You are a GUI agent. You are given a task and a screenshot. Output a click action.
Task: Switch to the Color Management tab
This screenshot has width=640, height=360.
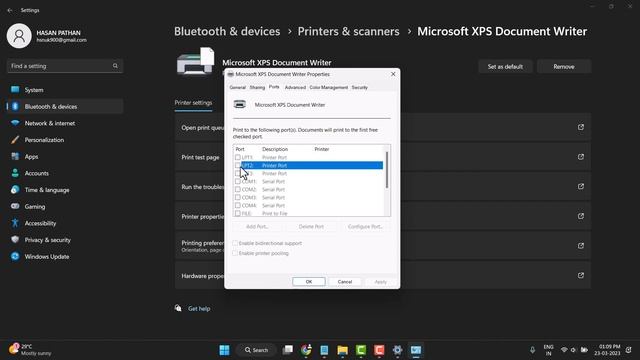pyautogui.click(x=329, y=87)
